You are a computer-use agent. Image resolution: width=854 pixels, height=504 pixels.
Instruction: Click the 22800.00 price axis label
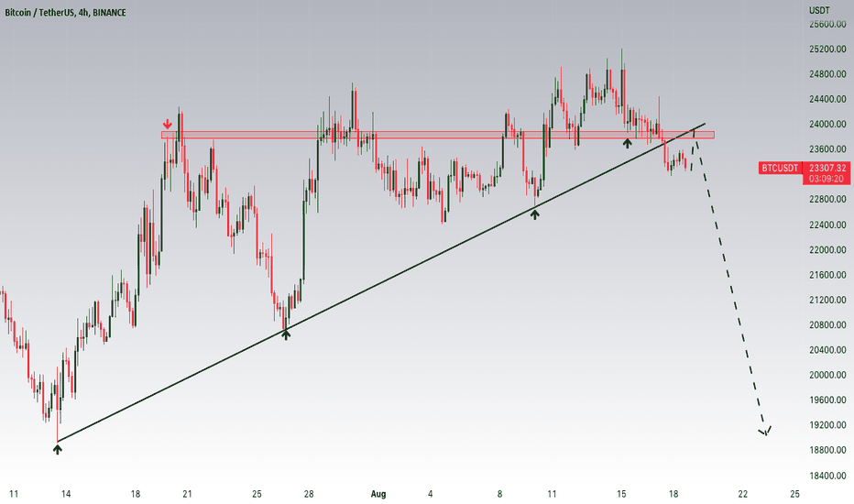point(827,200)
